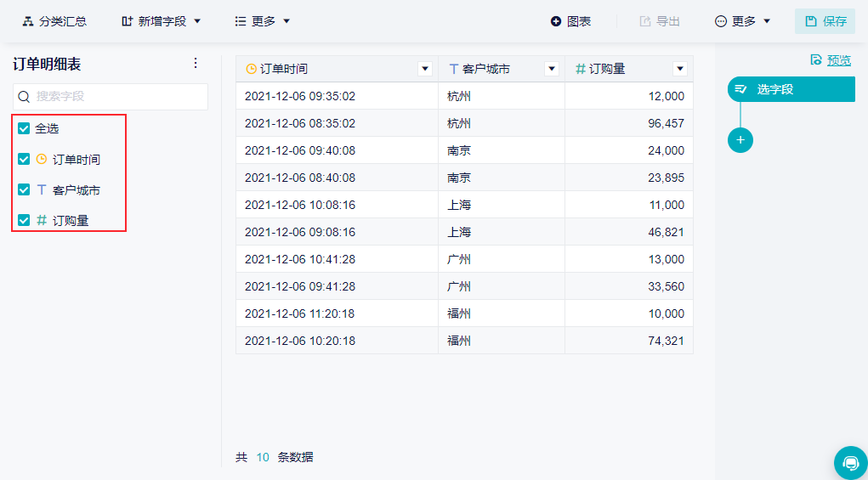
Task: Toggle the 订单时间 field checkbox
Action: [x=24, y=159]
